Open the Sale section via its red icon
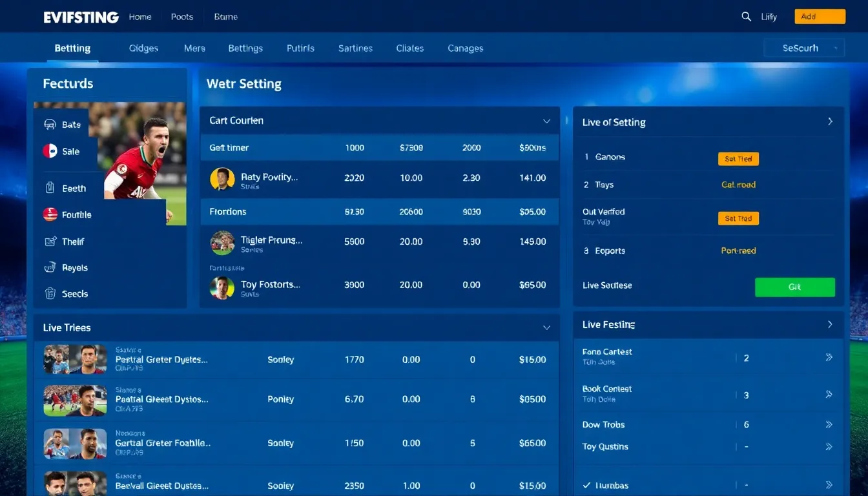Screen dimensions: 868x496 coord(50,151)
